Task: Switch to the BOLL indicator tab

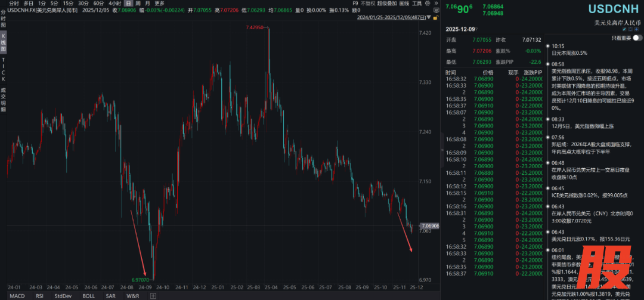Action: pos(88,295)
